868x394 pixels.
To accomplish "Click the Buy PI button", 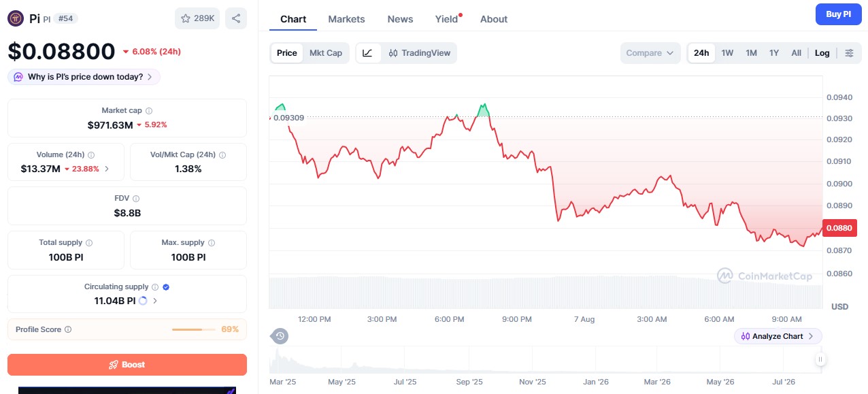I will tap(838, 14).
